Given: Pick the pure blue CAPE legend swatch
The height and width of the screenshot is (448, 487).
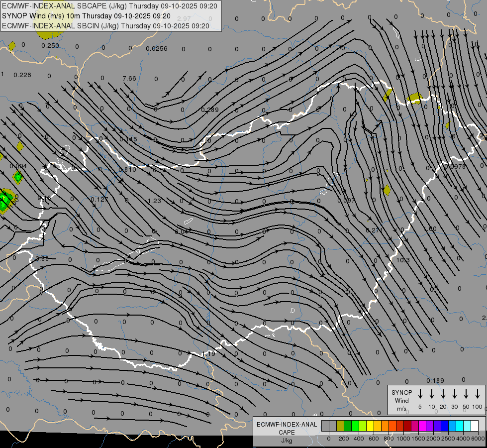Looking at the screenshot, I should pyautogui.click(x=445, y=426).
